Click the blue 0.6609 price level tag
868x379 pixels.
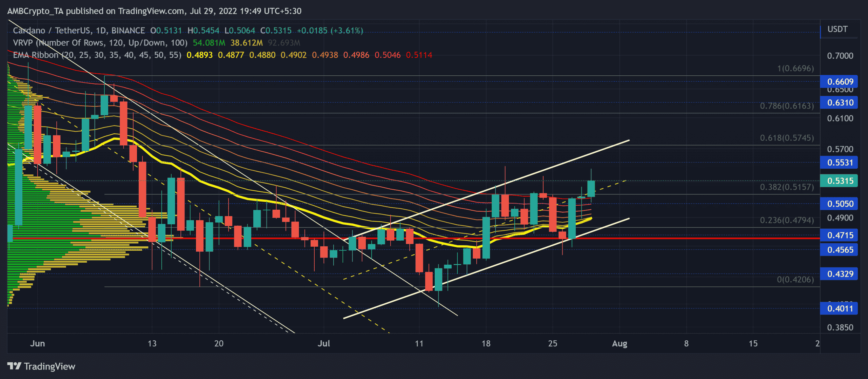click(839, 82)
